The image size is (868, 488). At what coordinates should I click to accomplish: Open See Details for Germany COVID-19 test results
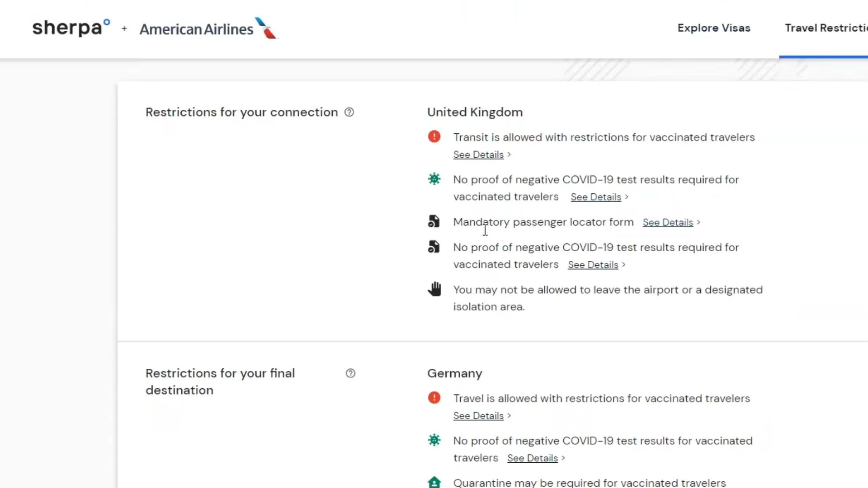pos(532,458)
